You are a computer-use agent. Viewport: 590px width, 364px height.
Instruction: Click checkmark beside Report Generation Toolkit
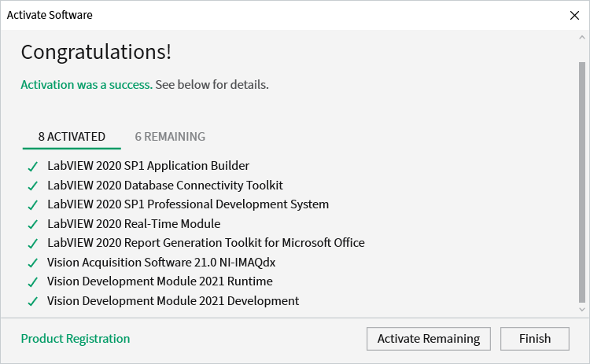33,244
